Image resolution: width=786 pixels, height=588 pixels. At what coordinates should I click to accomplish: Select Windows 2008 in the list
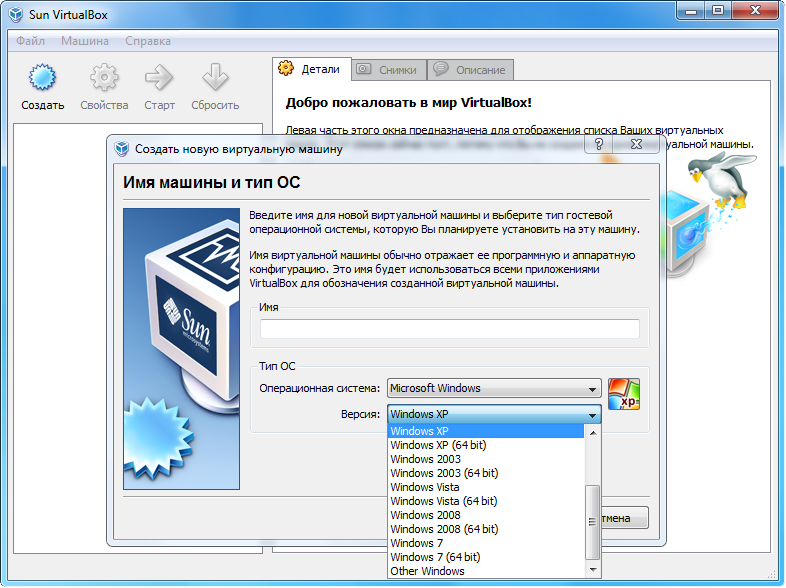coord(486,515)
